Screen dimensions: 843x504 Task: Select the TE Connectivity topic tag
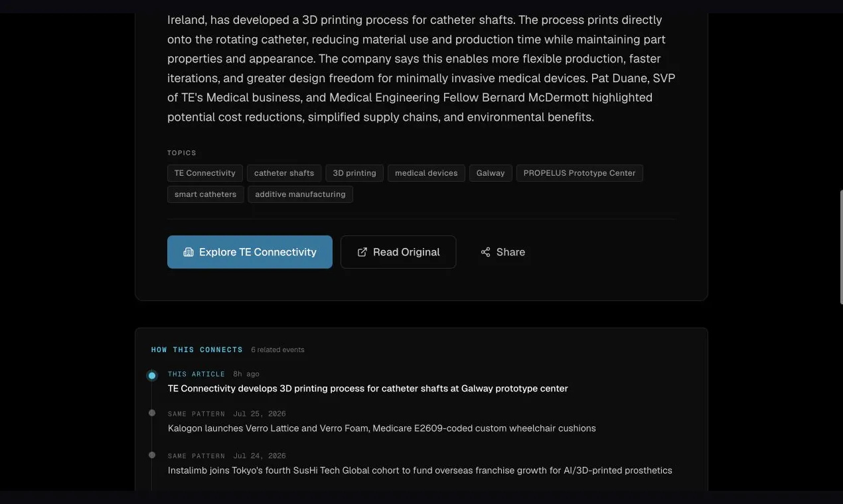pos(205,173)
